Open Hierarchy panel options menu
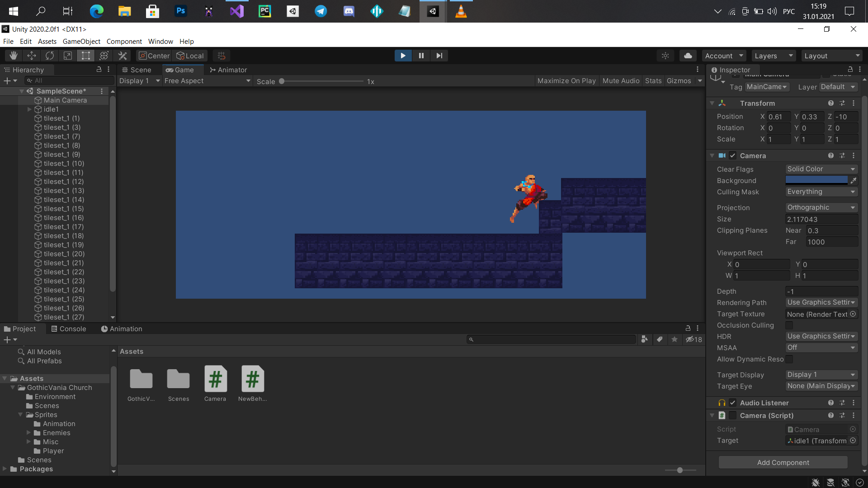The image size is (868, 488). (x=108, y=69)
